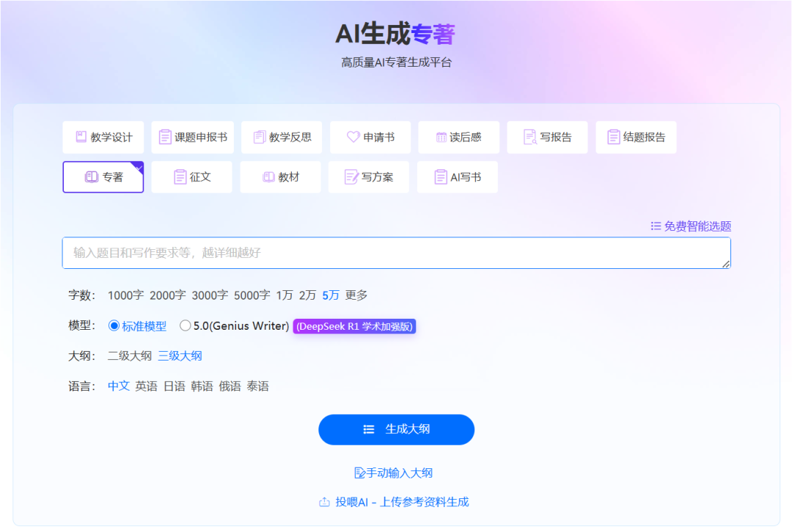Screen dimensions: 792x532
Task: Set word count to 3000字
Action: point(210,295)
